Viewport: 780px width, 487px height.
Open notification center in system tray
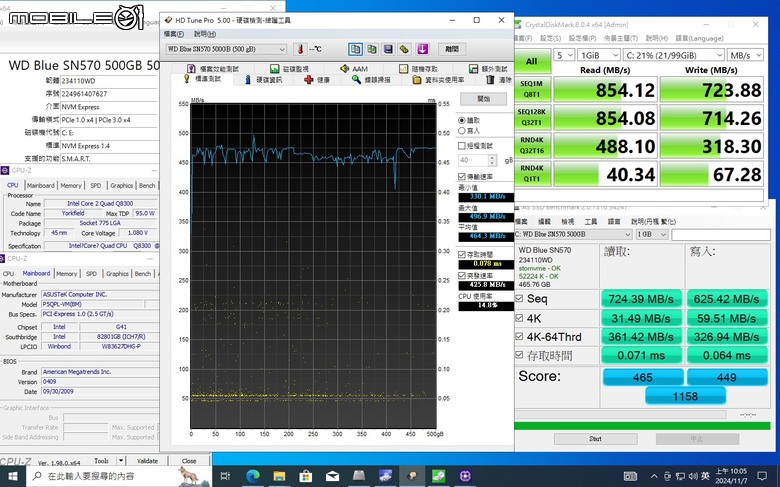tap(762, 476)
